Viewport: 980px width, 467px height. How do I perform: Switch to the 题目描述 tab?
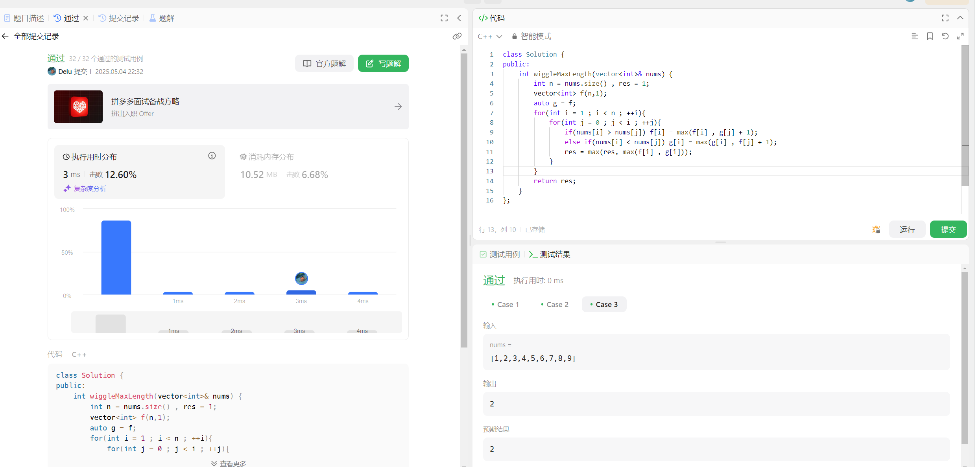pos(24,18)
